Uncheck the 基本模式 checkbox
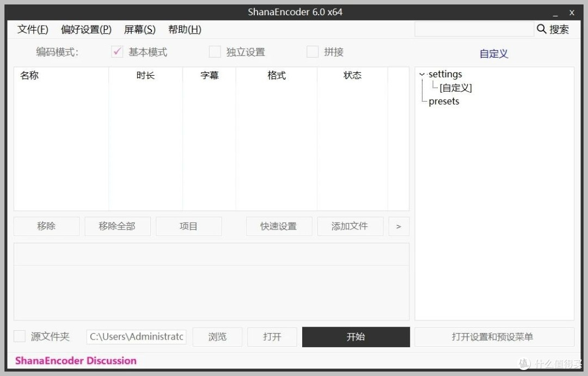Screen dimensions: 588x376 [x=117, y=51]
